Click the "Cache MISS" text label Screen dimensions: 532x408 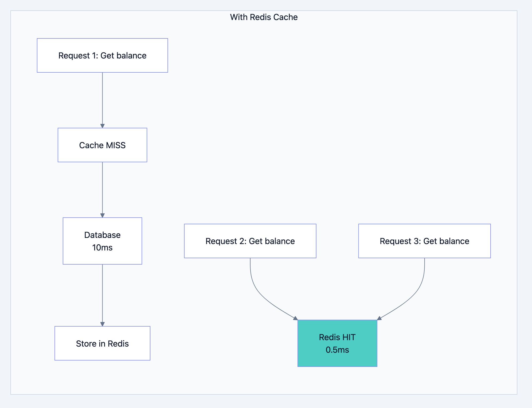tap(102, 145)
